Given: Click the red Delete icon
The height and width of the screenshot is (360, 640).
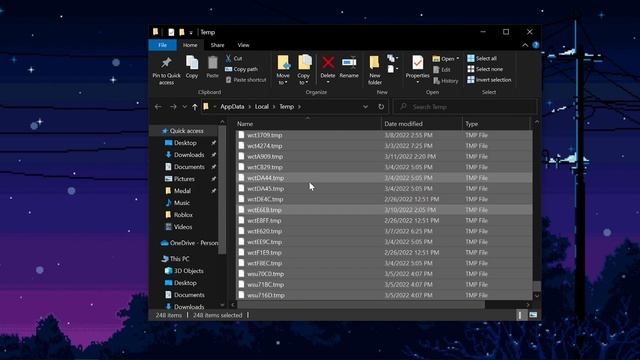Looking at the screenshot, I should 328,63.
